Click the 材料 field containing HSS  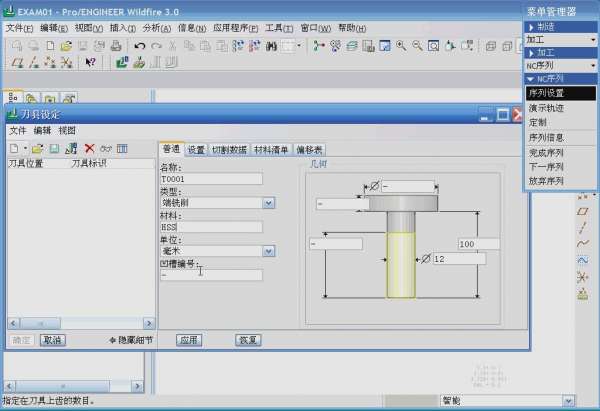coord(211,227)
